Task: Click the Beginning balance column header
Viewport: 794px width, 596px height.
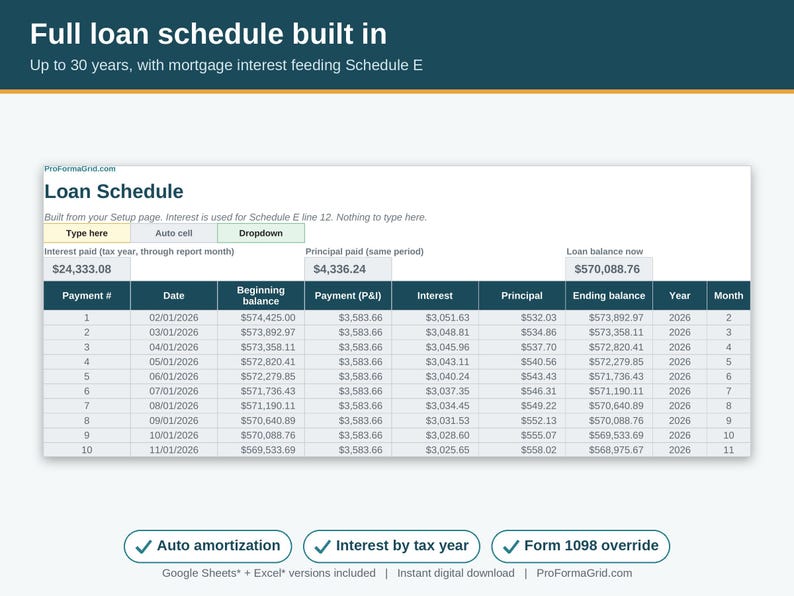Action: 261,296
